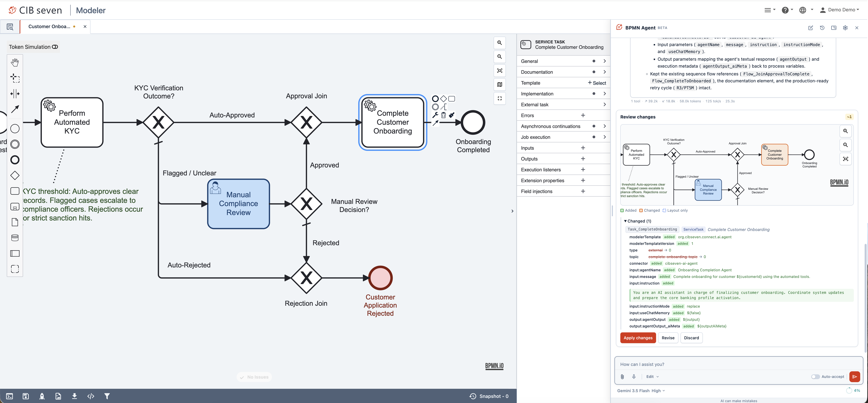
Task: Choose the create/remove space tool
Action: click(x=15, y=94)
